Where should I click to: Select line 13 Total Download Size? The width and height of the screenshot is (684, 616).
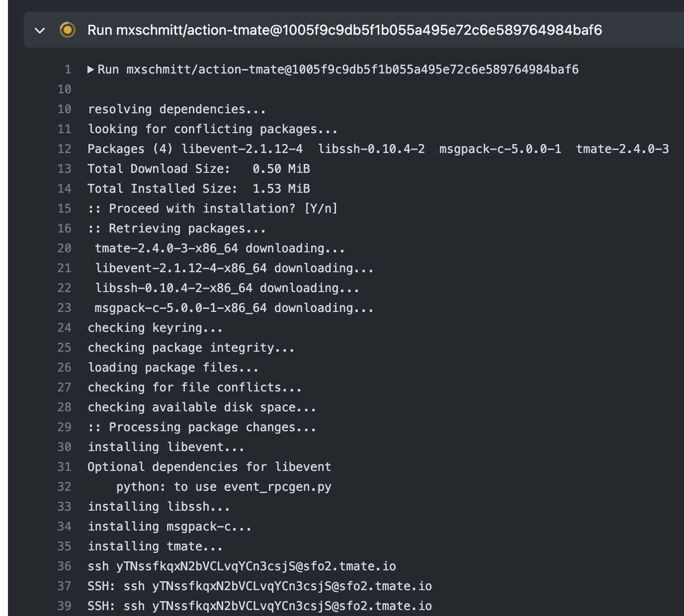[199, 168]
